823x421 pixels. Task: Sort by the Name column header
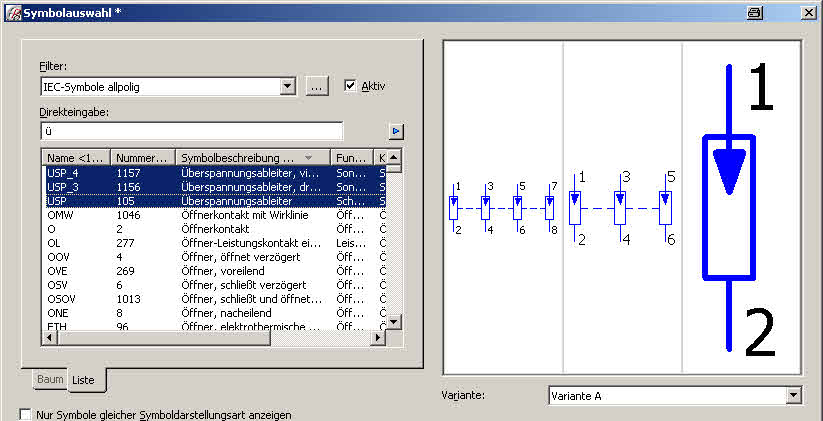tap(77, 157)
